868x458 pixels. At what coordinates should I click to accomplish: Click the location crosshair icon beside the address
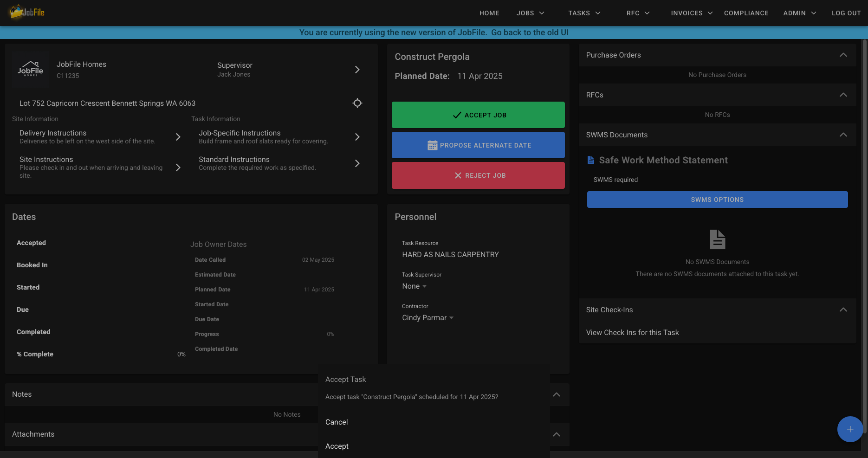357,103
